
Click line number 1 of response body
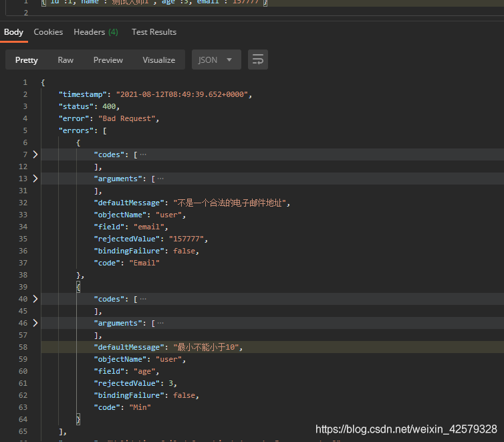point(25,82)
